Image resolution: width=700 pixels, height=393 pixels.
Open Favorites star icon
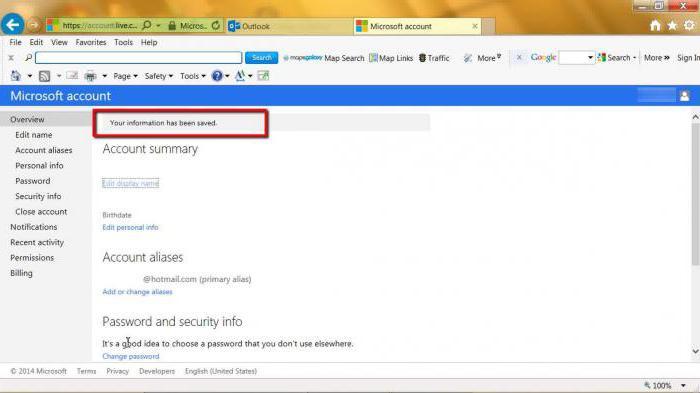[x=672, y=26]
